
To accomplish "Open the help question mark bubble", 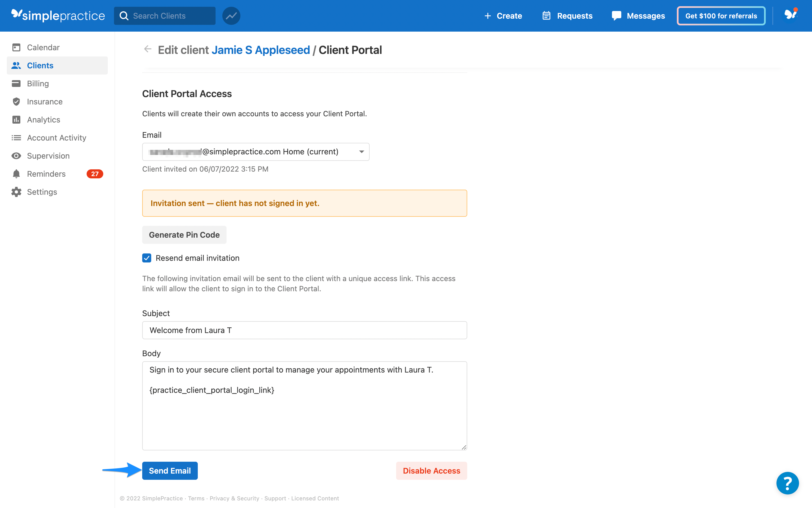I will [787, 483].
